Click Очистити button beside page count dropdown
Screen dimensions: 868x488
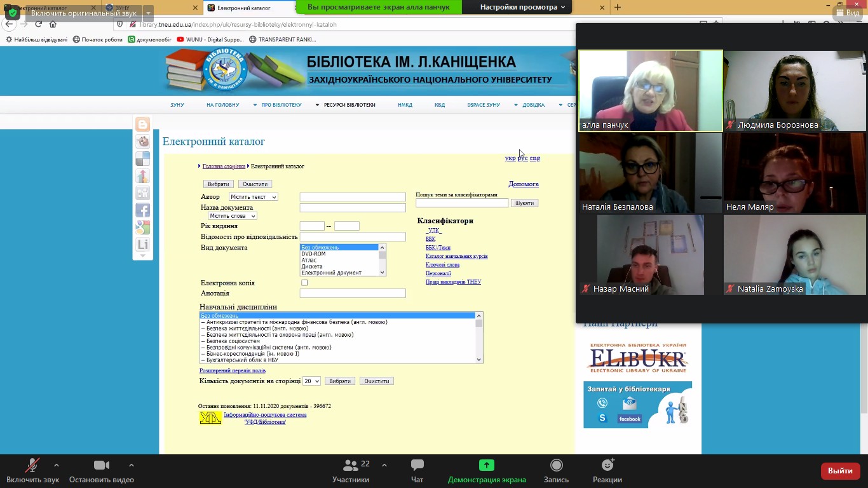(377, 381)
